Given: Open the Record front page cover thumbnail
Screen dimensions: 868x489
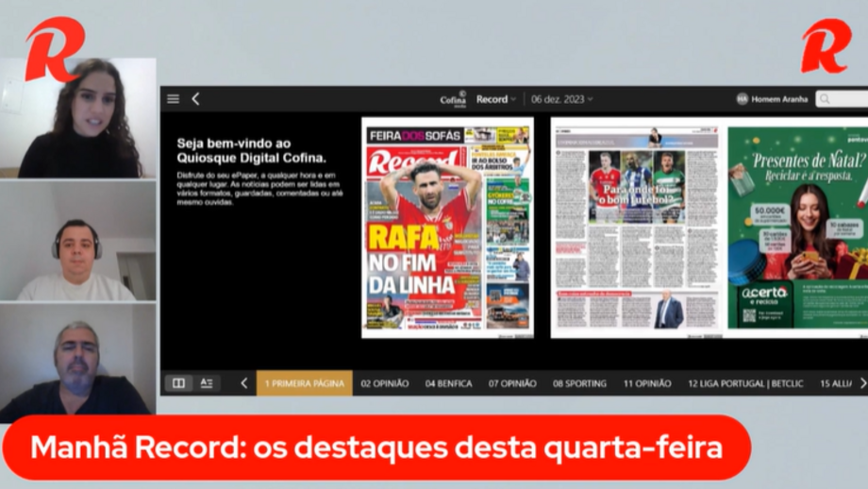Looking at the screenshot, I should pos(447,228).
